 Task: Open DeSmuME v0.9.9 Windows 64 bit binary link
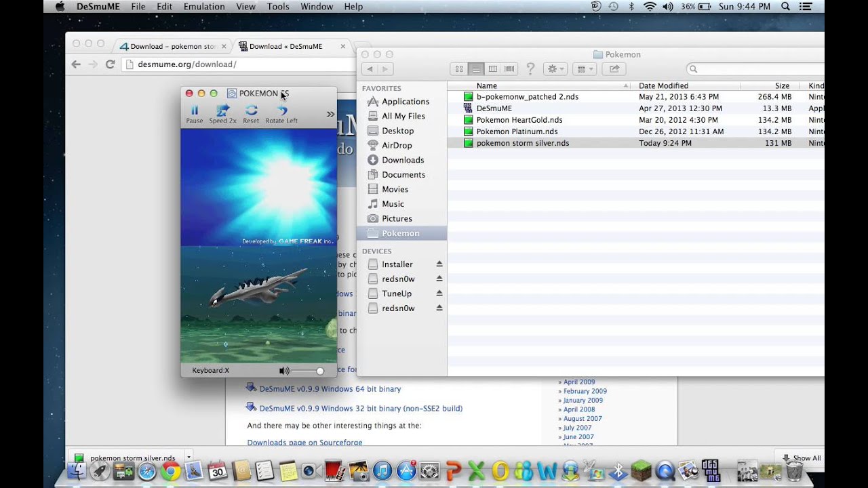(330, 389)
